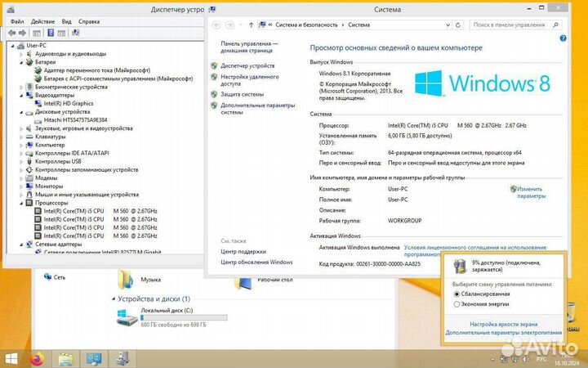The image size is (588, 368).
Task: Expand the Мониторы node
Action: [21, 186]
